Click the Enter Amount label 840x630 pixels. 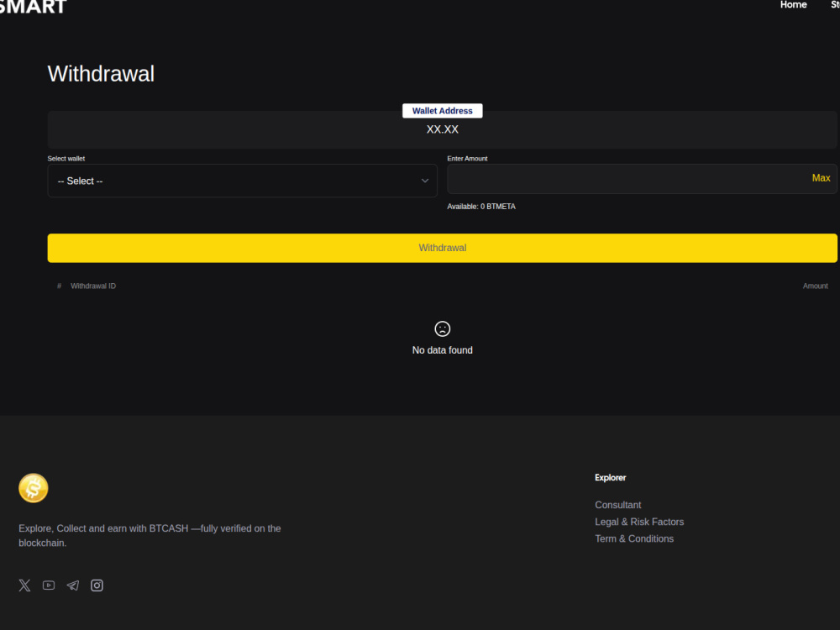(x=467, y=159)
